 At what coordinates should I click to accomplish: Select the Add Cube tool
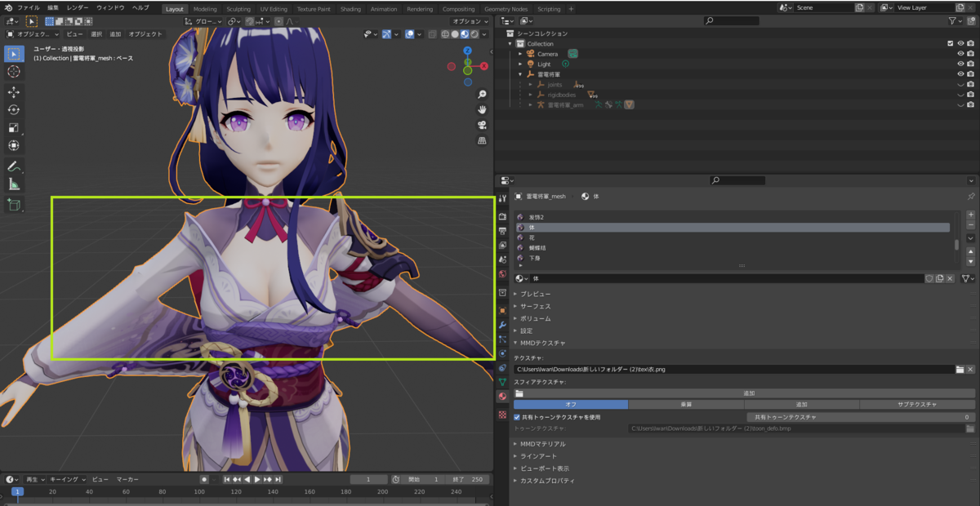click(x=14, y=205)
